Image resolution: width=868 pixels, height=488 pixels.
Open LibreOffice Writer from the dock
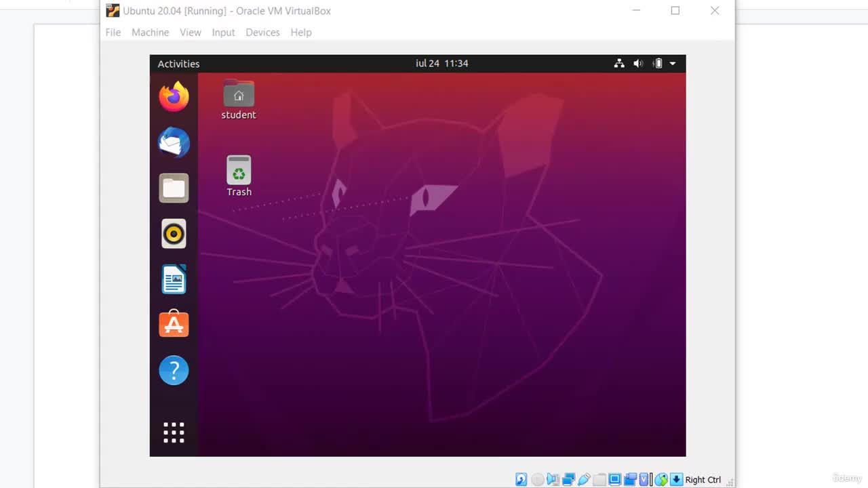point(174,279)
